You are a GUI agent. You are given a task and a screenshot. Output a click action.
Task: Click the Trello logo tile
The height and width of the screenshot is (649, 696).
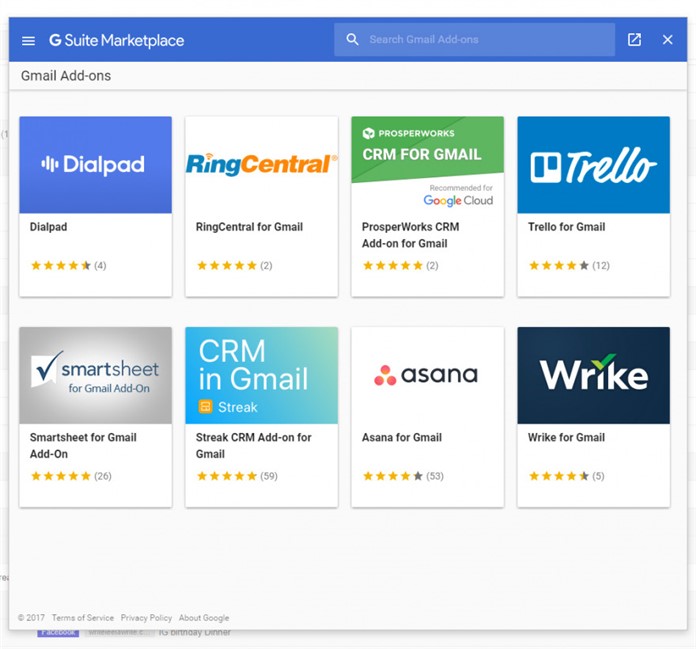click(x=593, y=165)
